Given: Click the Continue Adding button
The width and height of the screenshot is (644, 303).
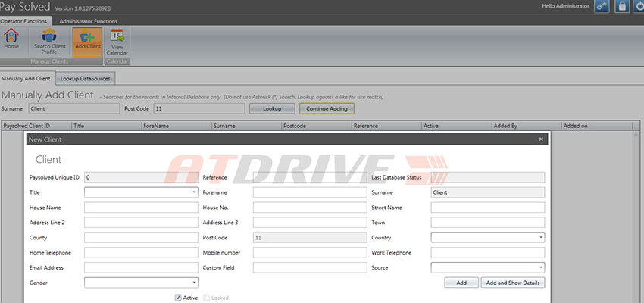Looking at the screenshot, I should 327,109.
